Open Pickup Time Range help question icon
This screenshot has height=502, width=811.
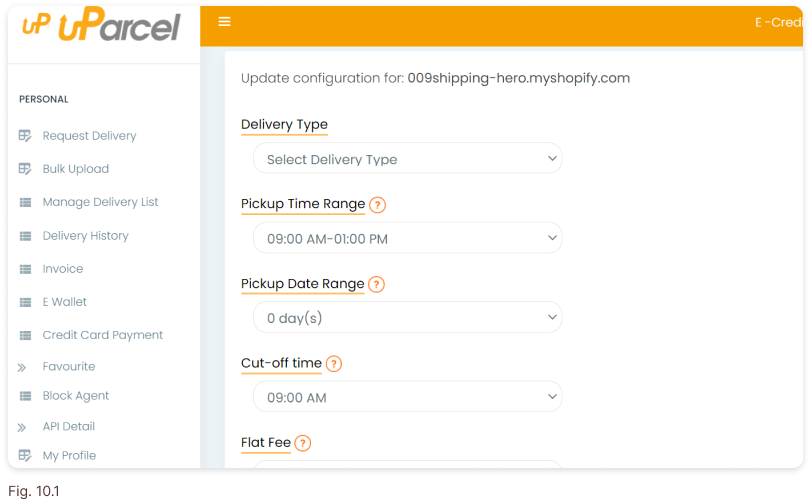point(378,205)
